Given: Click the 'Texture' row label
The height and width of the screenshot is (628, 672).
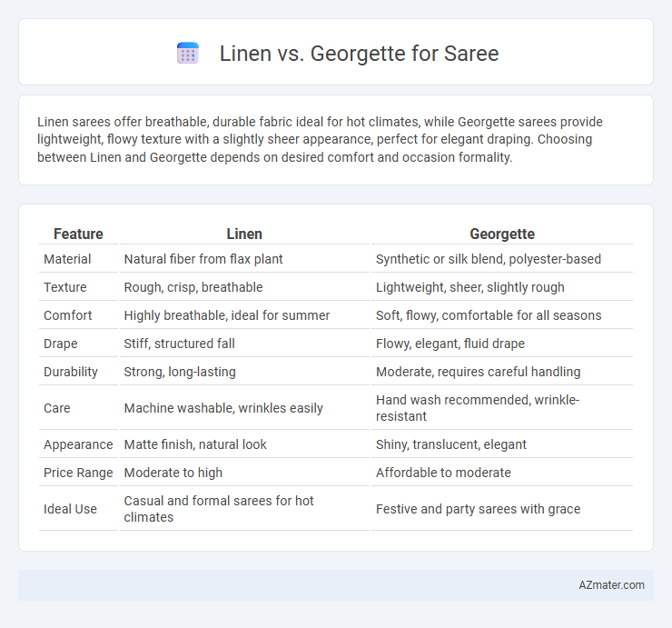Looking at the screenshot, I should [65, 287].
